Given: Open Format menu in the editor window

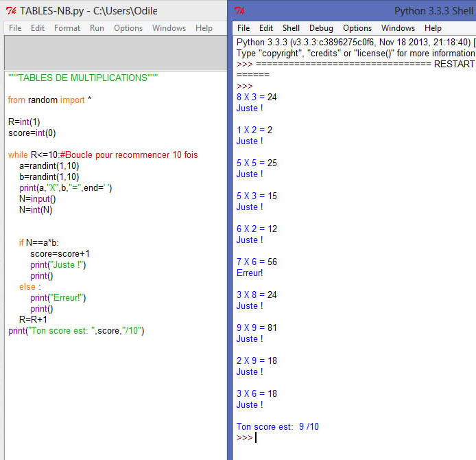Looking at the screenshot, I should 67,28.
